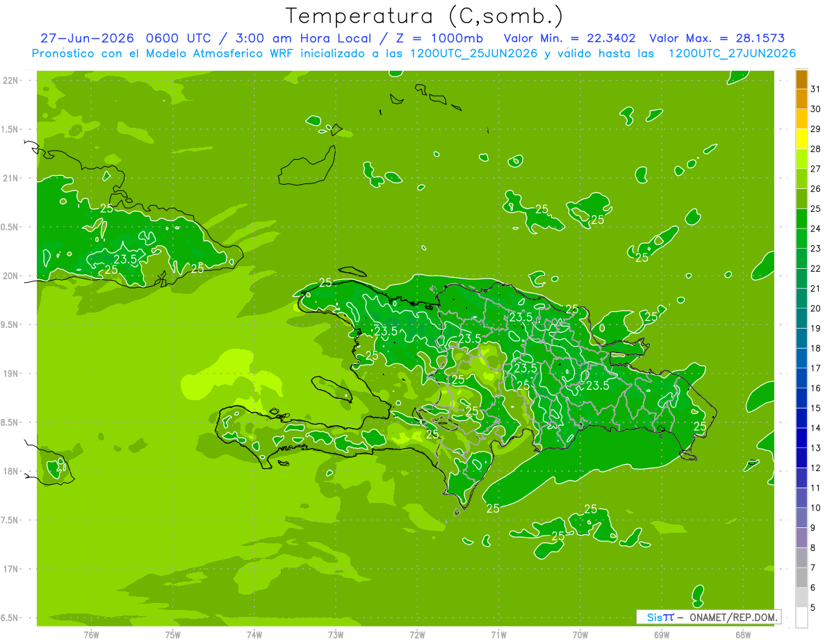
Task: Pick the blue swatch between 16 and 17
Action: click(x=801, y=378)
